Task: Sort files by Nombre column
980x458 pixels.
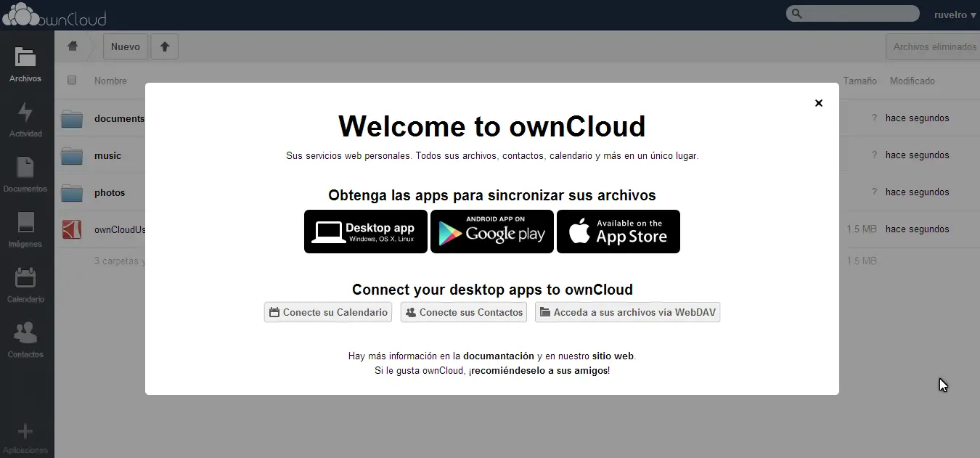Action: [x=110, y=81]
